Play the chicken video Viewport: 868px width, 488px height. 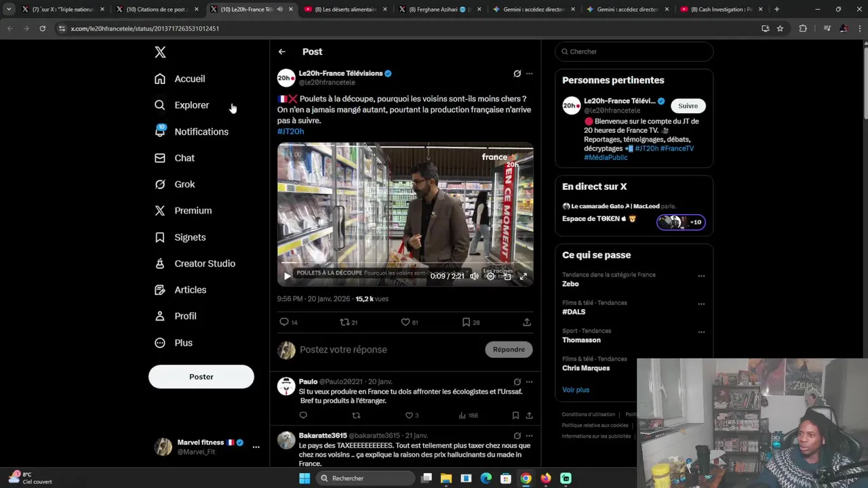(288, 277)
